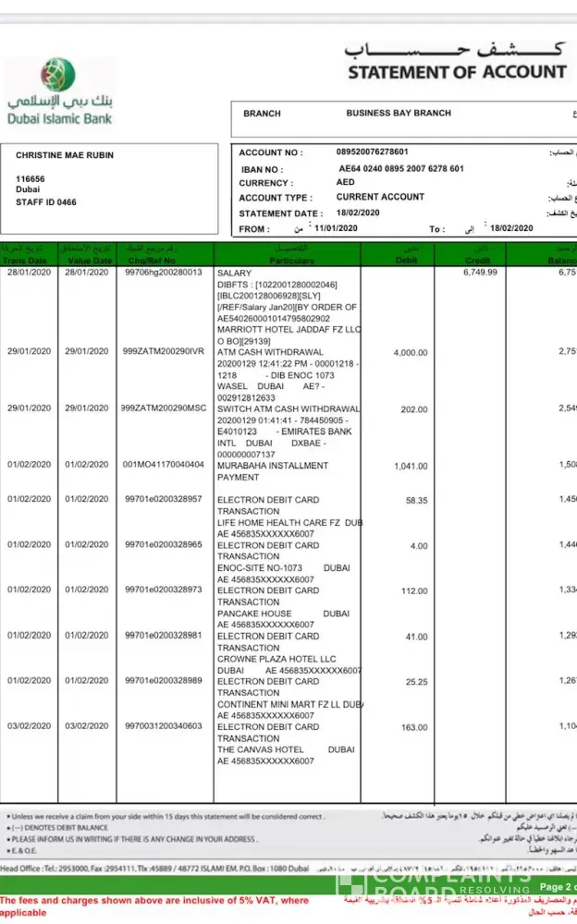577x924 pixels.
Task: Select the 163.00 debit amount
Action: pos(414,728)
